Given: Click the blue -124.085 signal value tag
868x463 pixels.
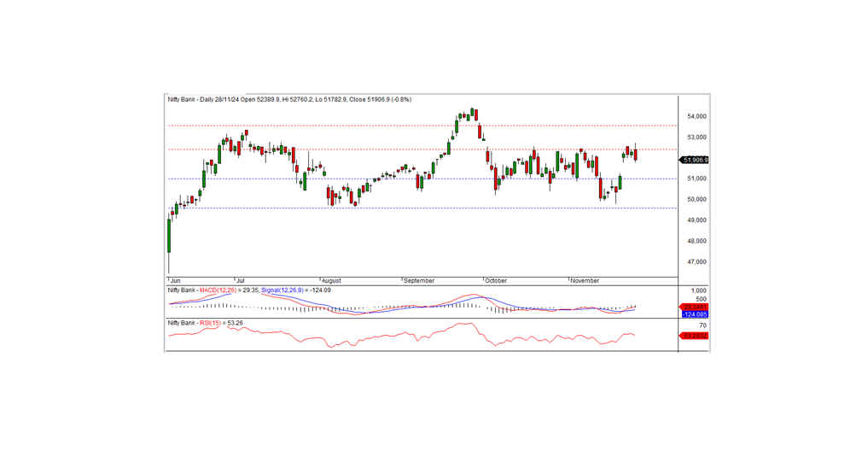Looking at the screenshot, I should [x=694, y=314].
